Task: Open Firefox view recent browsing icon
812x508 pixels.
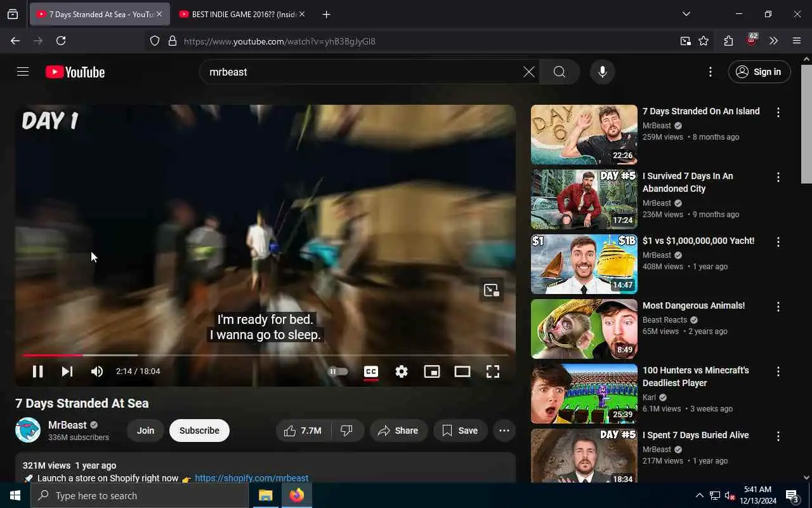Action: click(13, 14)
